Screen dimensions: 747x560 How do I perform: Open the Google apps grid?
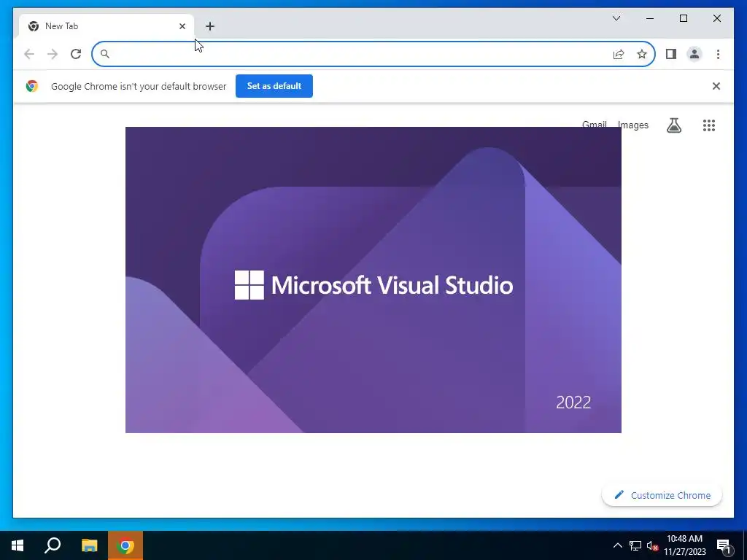click(709, 125)
